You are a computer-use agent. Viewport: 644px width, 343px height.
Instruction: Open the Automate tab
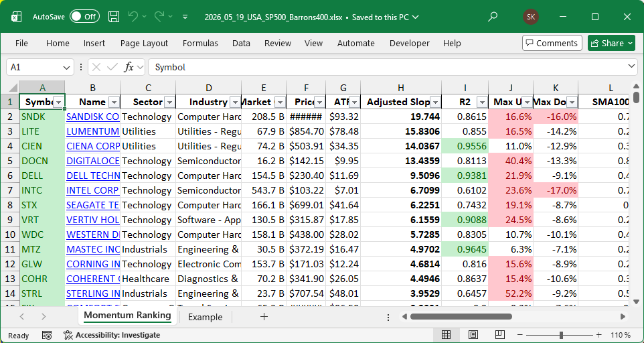356,43
